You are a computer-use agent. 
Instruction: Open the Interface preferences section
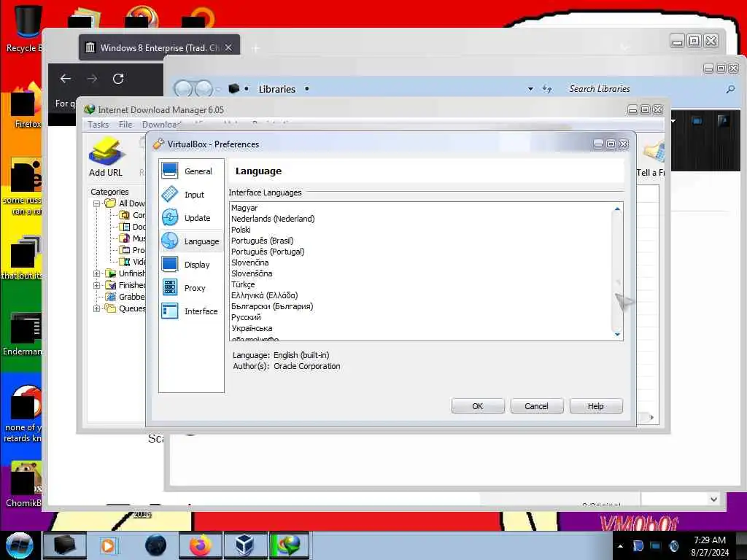(191, 311)
